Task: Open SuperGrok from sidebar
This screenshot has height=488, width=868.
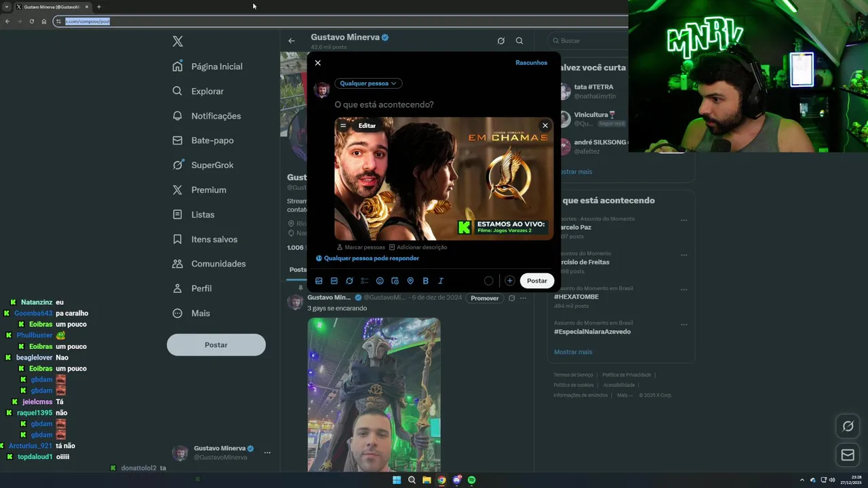Action: 203,165
